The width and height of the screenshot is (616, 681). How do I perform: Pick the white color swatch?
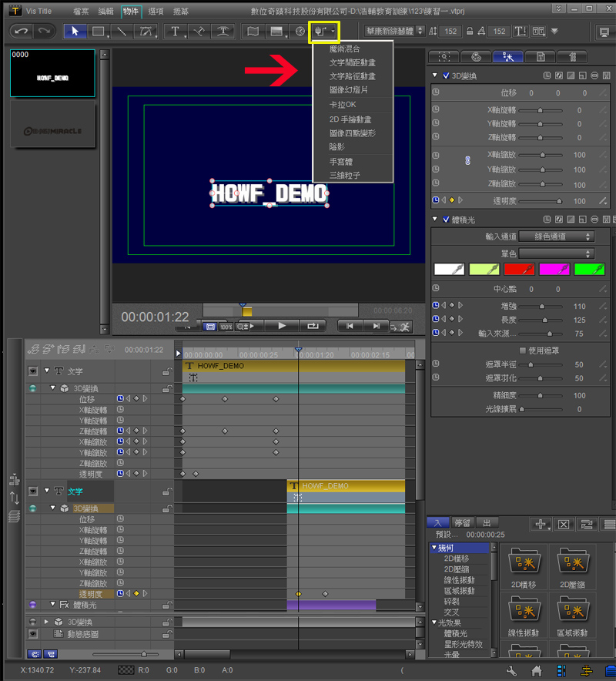[x=449, y=270]
